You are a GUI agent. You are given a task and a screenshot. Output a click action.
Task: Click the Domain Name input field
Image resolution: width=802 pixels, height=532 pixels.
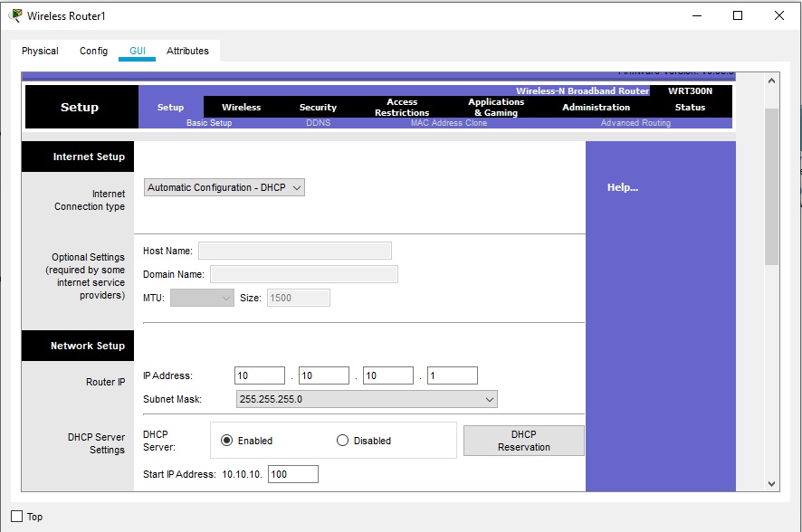(x=304, y=274)
